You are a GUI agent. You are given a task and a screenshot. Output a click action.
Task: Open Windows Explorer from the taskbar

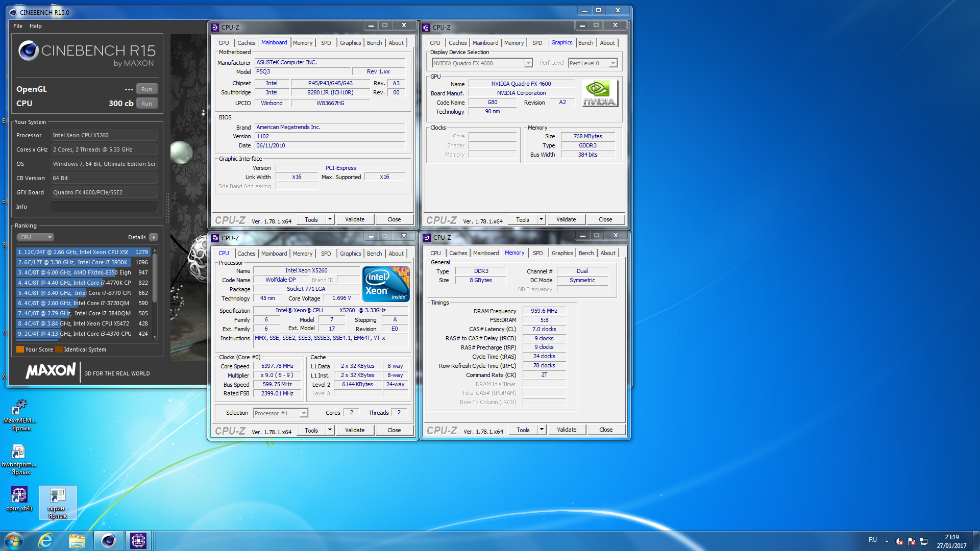pyautogui.click(x=77, y=541)
